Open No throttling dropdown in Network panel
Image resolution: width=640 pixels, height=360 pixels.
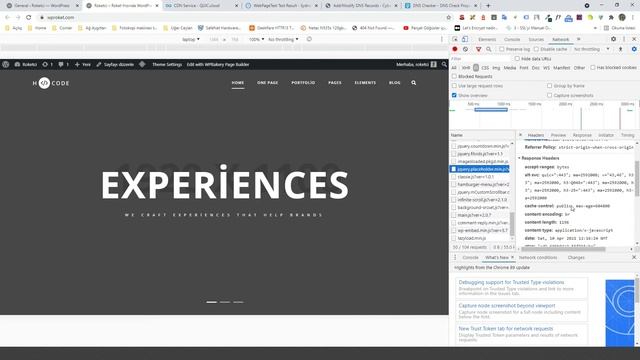[591, 49]
